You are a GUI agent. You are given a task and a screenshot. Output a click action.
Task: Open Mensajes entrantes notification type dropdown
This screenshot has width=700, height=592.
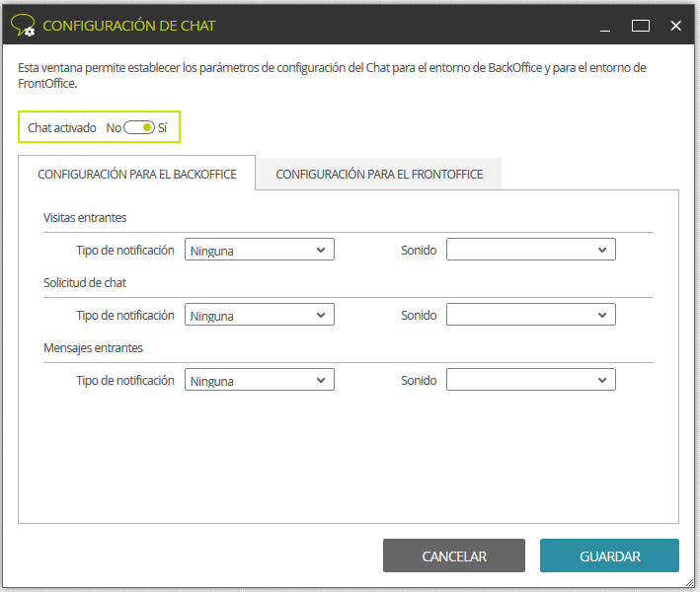260,380
